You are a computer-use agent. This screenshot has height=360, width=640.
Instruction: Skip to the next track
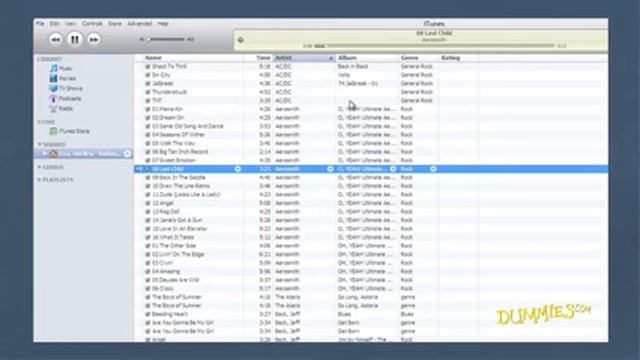pyautogui.click(x=94, y=40)
